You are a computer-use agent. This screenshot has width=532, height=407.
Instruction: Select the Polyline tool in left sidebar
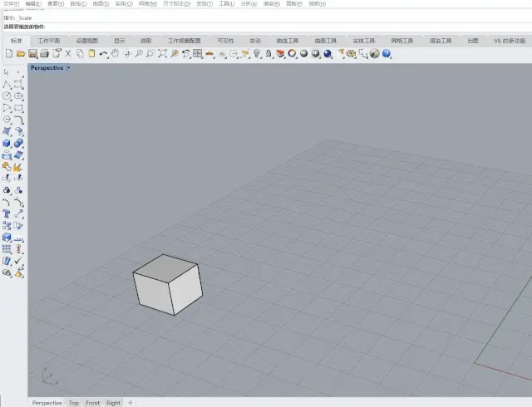click(7, 85)
